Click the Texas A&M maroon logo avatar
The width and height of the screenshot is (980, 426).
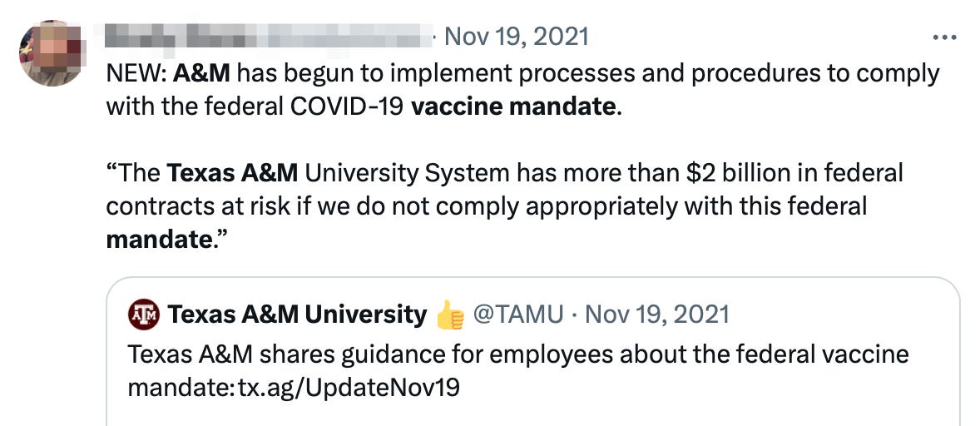pos(144,315)
